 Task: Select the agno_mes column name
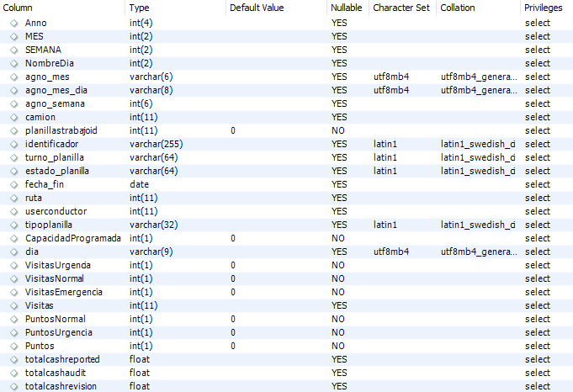47,77
